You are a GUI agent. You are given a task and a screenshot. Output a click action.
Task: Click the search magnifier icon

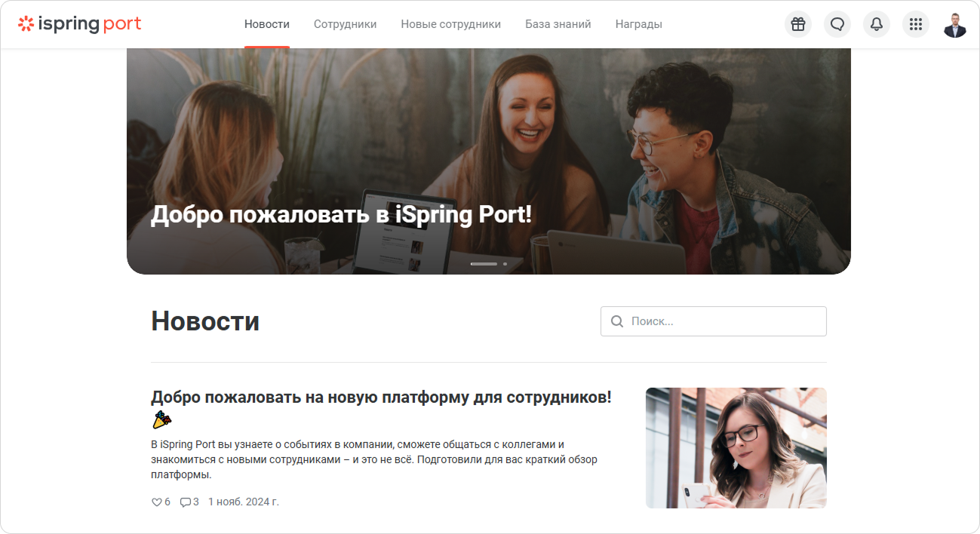coord(617,321)
